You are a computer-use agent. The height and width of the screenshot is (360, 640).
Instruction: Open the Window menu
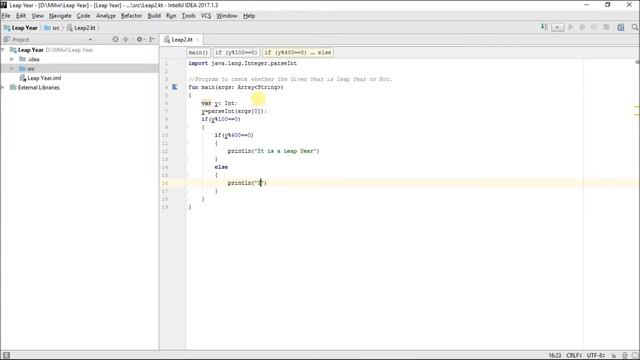(x=227, y=16)
